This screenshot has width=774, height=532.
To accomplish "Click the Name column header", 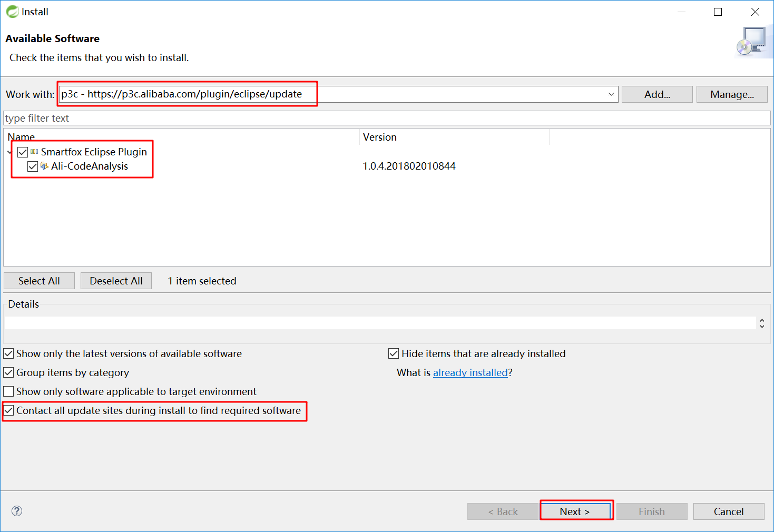I will (x=182, y=137).
